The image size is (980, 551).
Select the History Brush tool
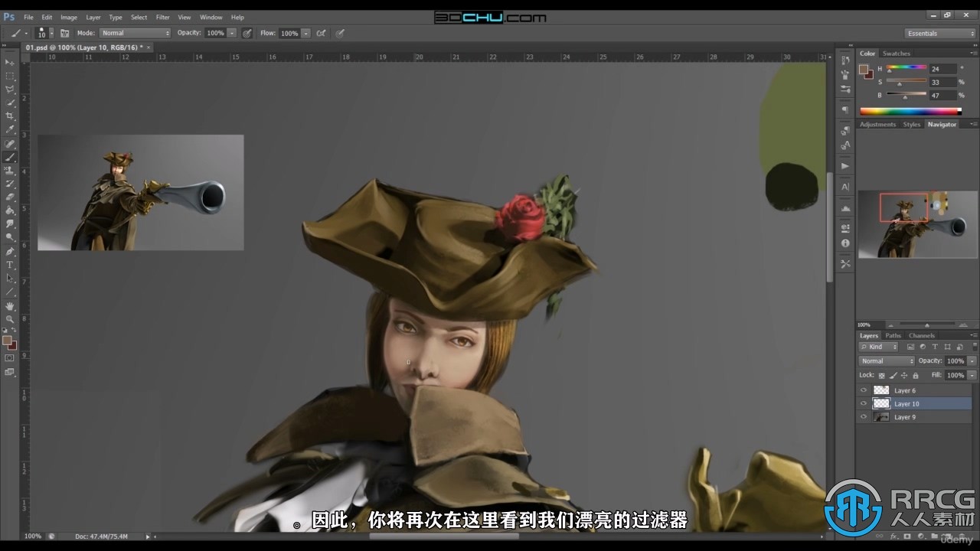click(x=10, y=184)
